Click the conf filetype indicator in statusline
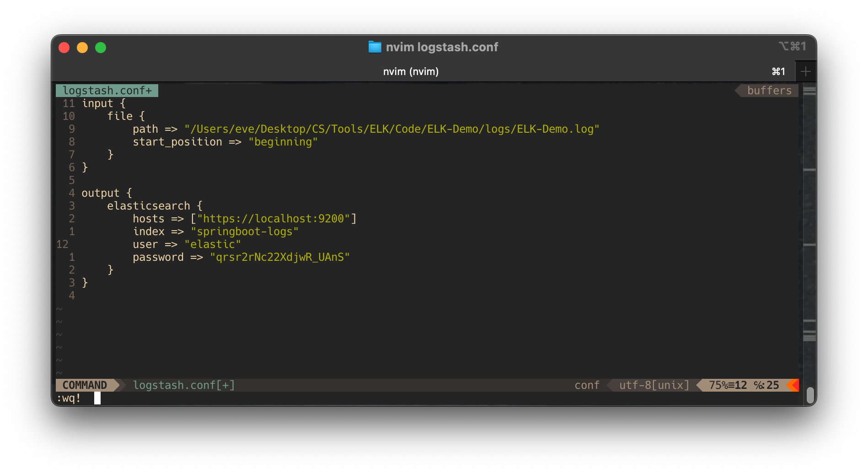The width and height of the screenshot is (868, 474). coord(586,385)
